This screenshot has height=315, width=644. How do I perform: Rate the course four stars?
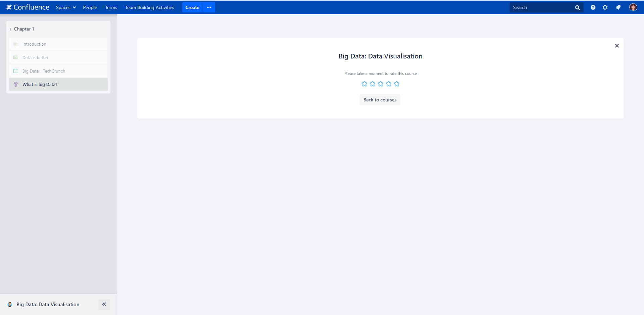(x=389, y=84)
